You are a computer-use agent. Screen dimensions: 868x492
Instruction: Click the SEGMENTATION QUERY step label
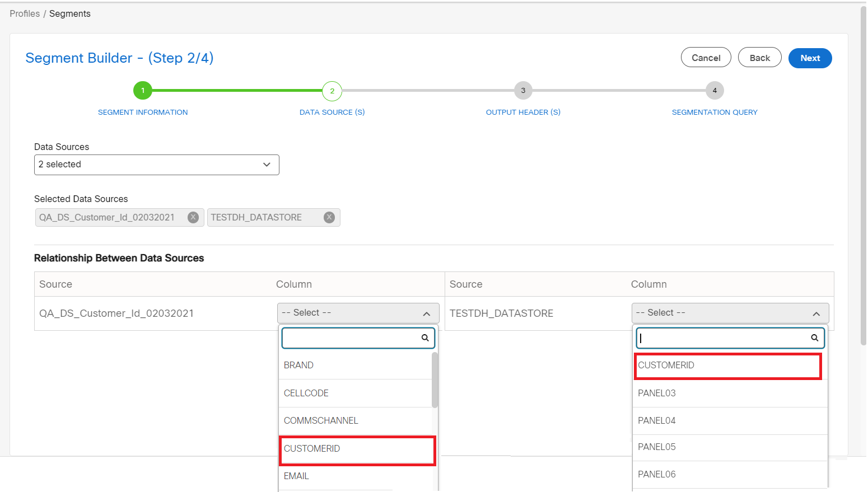pos(715,112)
